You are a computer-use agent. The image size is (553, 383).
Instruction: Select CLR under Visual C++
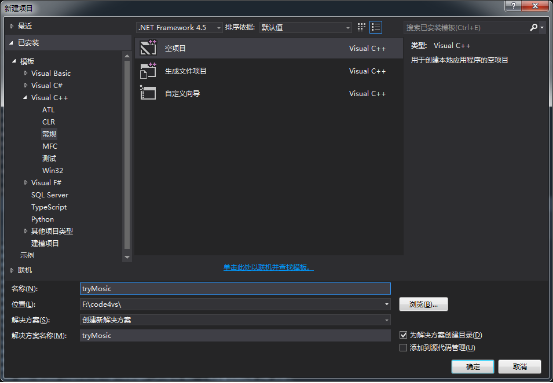(x=49, y=122)
